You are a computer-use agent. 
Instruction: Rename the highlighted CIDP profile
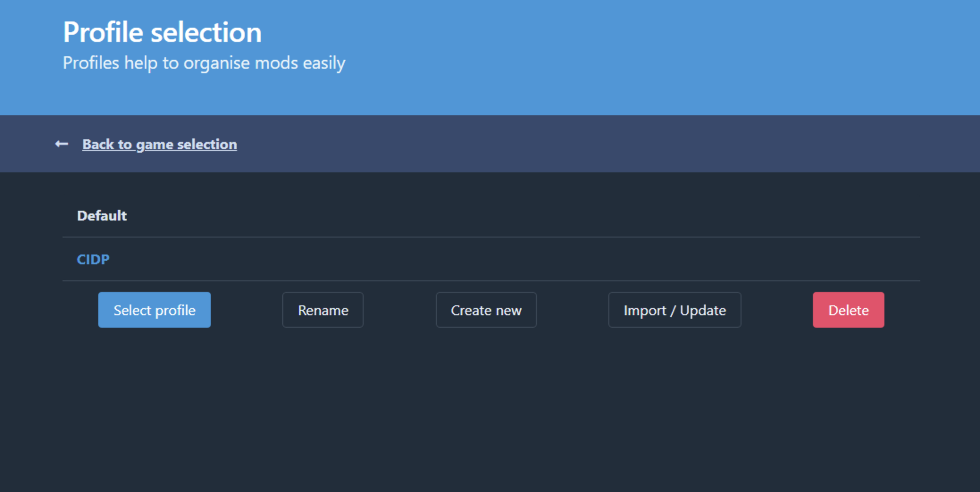click(322, 310)
